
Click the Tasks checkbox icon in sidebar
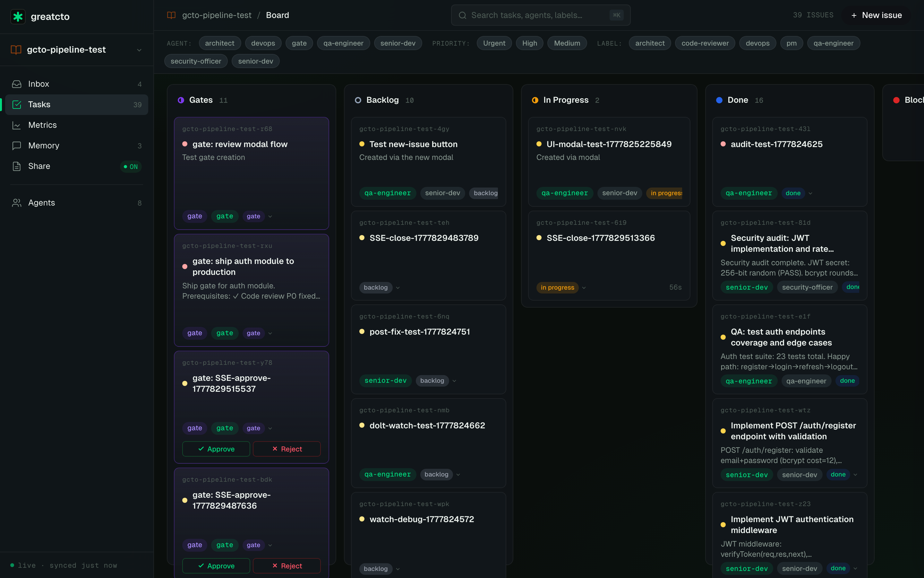tap(17, 105)
